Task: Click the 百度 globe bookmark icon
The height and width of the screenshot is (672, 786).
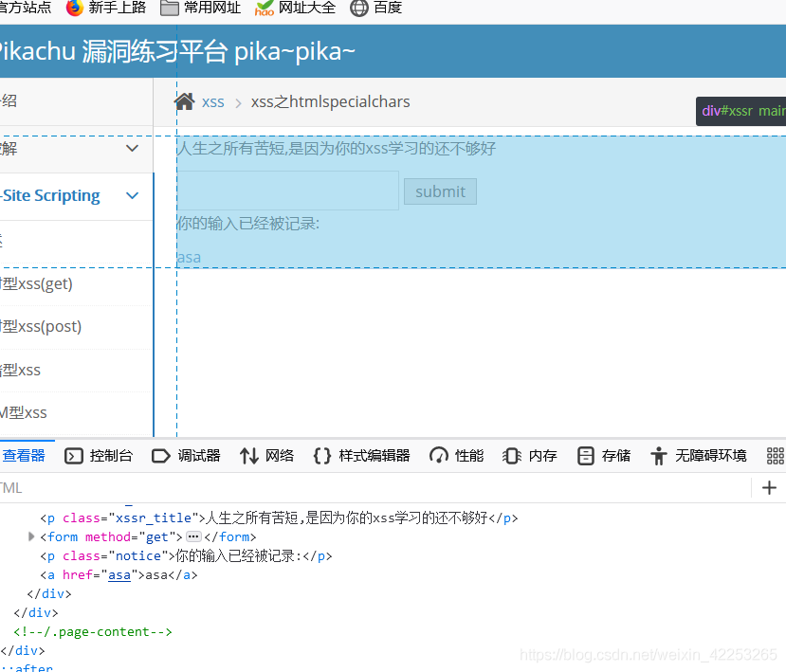Action: point(359,8)
